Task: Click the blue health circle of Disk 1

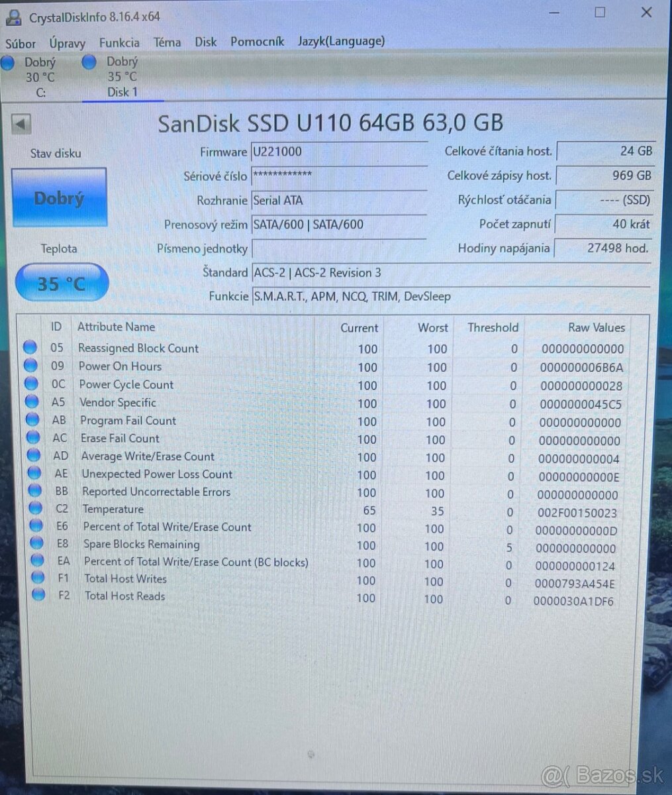Action: point(89,63)
